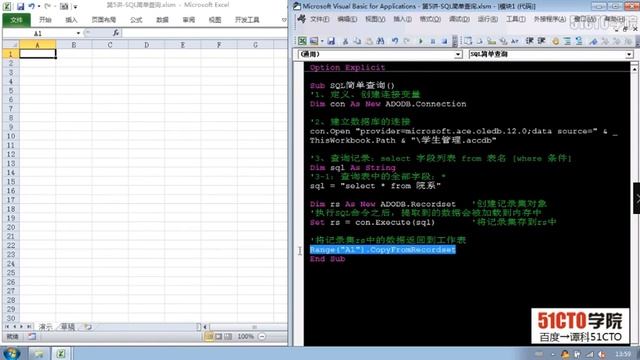Screen dimensions: 640x360
Task: Click the 'End Sub' code line
Action: 327,259
